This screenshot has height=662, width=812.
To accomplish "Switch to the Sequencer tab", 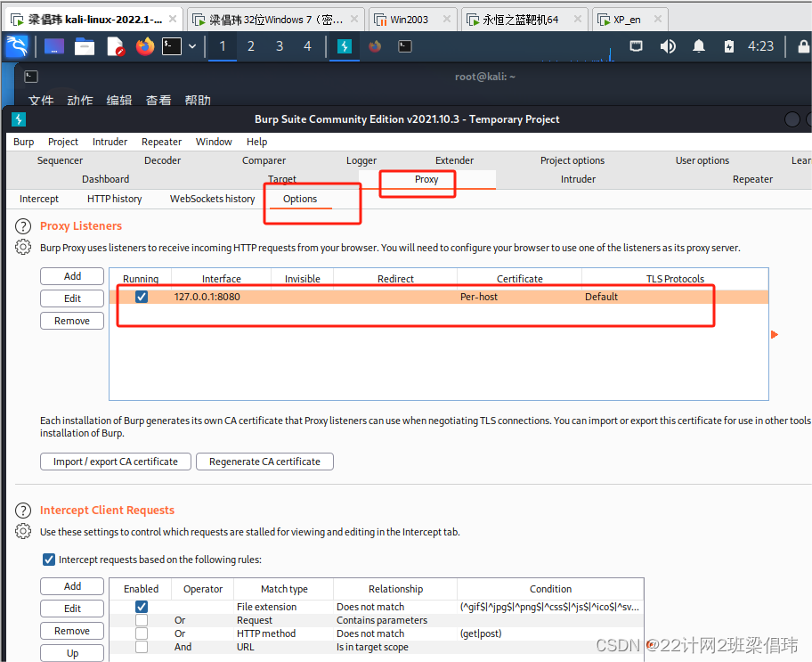I will pos(60,160).
